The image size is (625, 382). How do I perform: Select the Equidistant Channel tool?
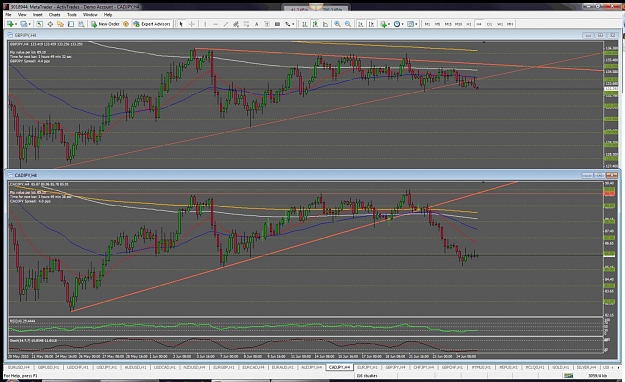coord(236,24)
